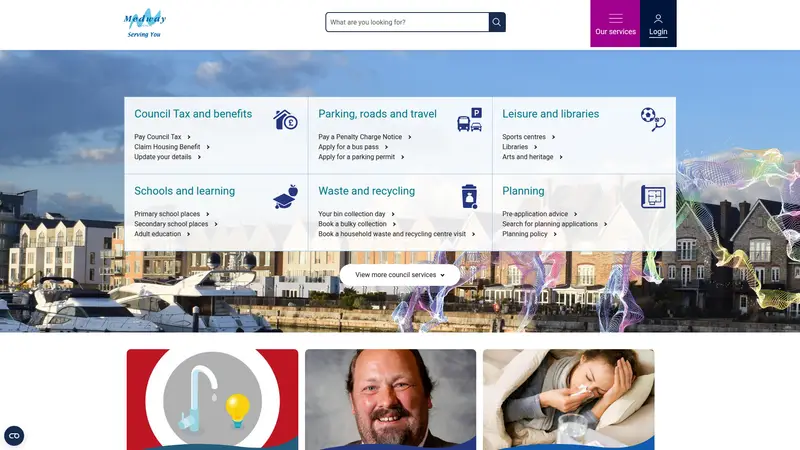Click the Planning blueprint icon
The width and height of the screenshot is (800, 450).
[653, 197]
